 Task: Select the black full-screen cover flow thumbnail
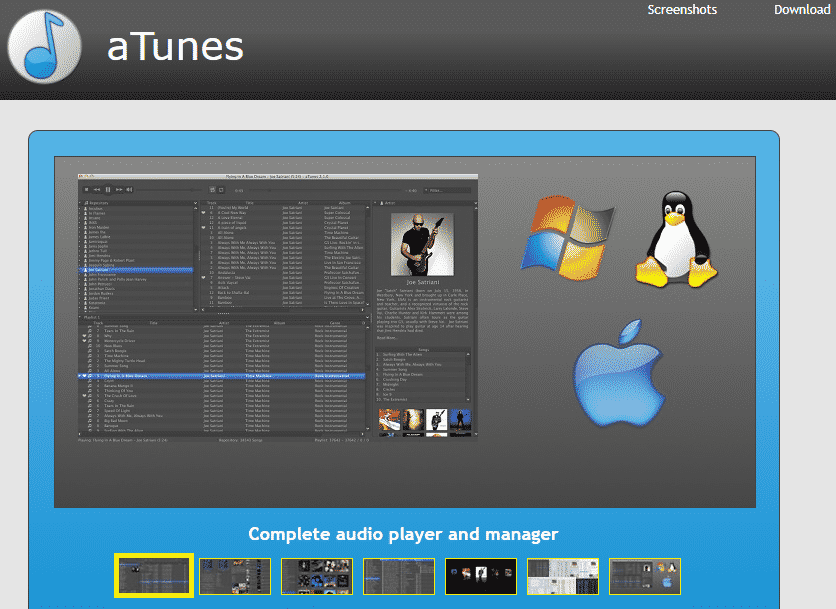pyautogui.click(x=481, y=576)
